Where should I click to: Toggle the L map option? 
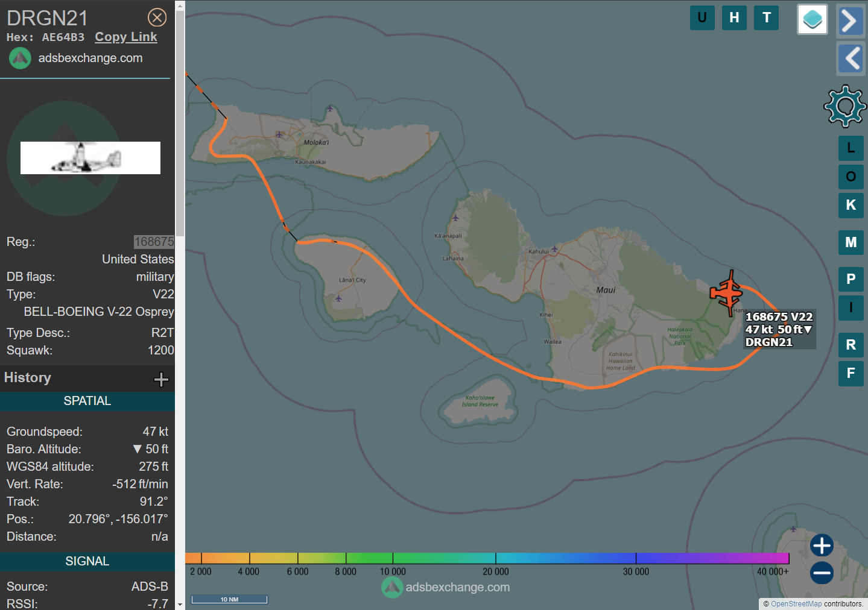point(851,148)
